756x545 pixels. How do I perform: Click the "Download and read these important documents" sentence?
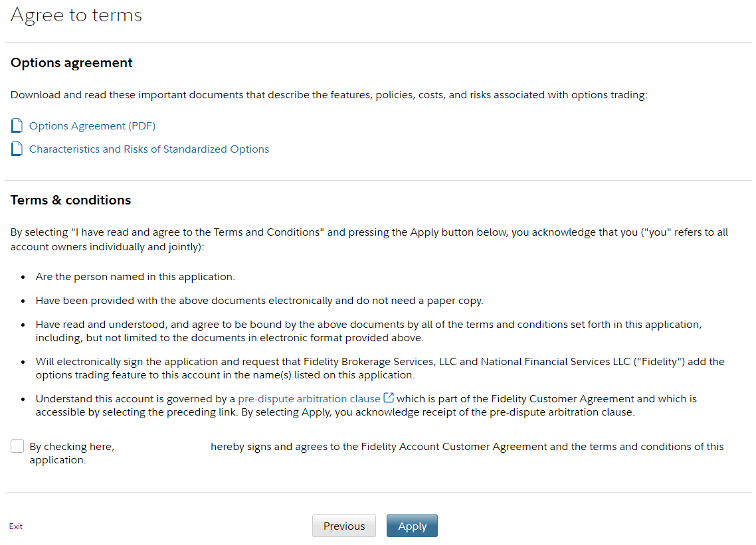(329, 95)
